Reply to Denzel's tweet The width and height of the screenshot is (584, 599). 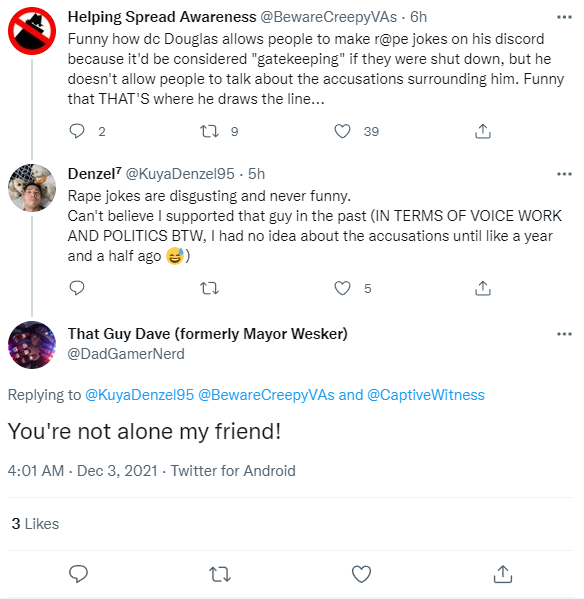click(x=77, y=288)
